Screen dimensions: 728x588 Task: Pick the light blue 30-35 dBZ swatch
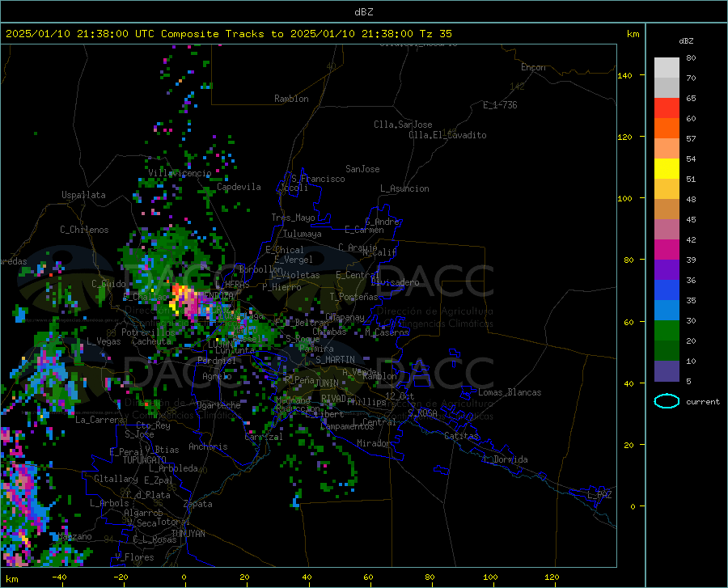[x=667, y=311]
